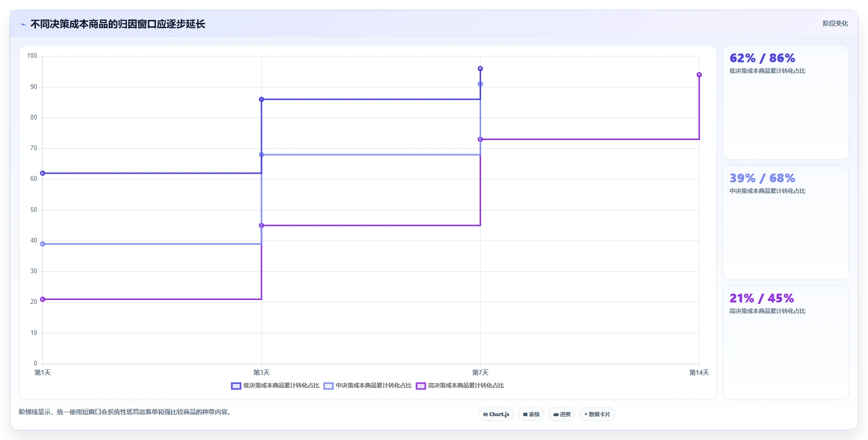The image size is (868, 440).
Task: Click the 39% / 68% card value
Action: tap(762, 178)
